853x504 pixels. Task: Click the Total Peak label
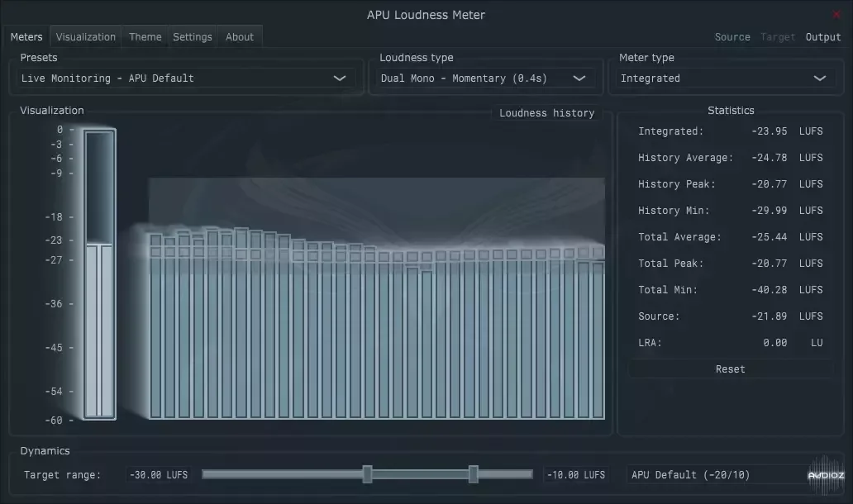(x=671, y=263)
